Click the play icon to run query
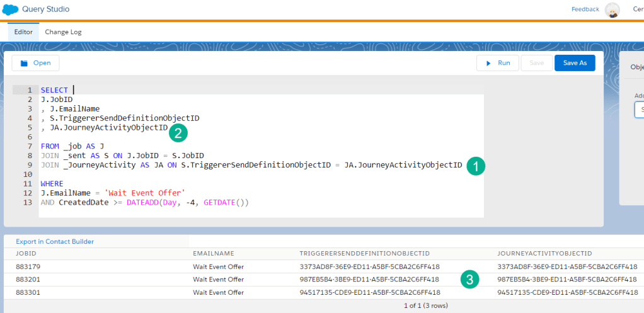 [x=487, y=63]
